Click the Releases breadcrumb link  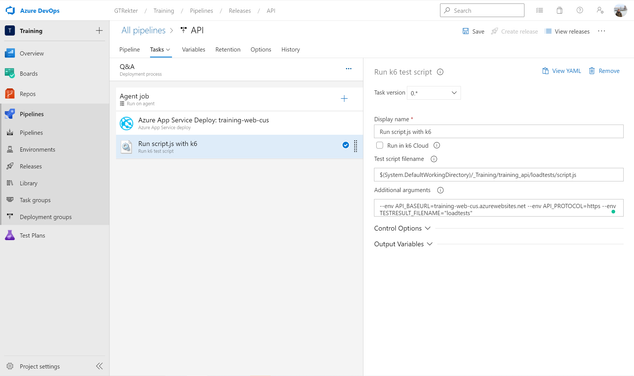pos(240,11)
